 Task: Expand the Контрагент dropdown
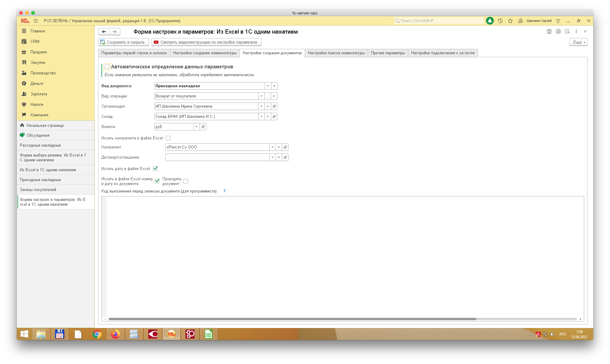[x=272, y=147]
